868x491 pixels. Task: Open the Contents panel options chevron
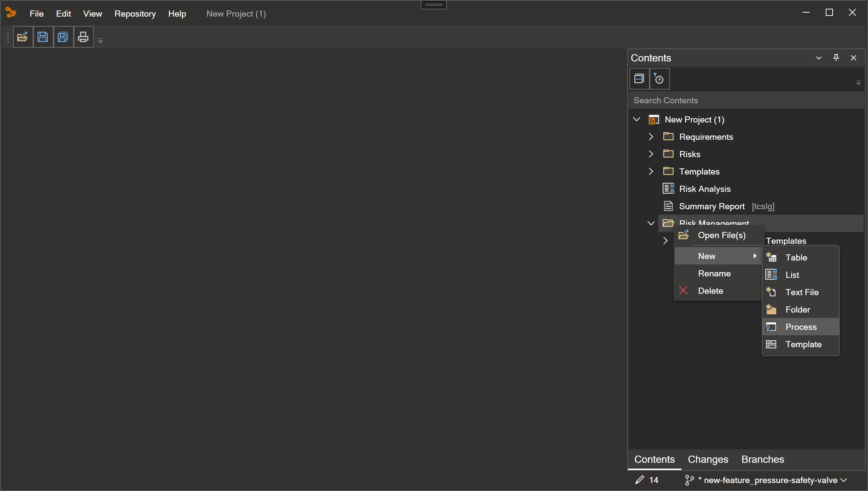(819, 58)
